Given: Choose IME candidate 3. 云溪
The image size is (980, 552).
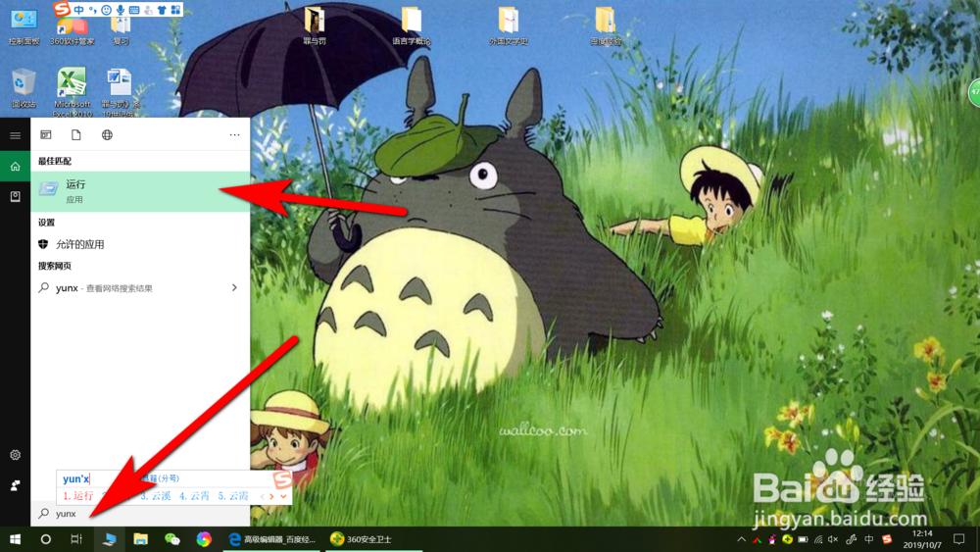Looking at the screenshot, I should [155, 496].
